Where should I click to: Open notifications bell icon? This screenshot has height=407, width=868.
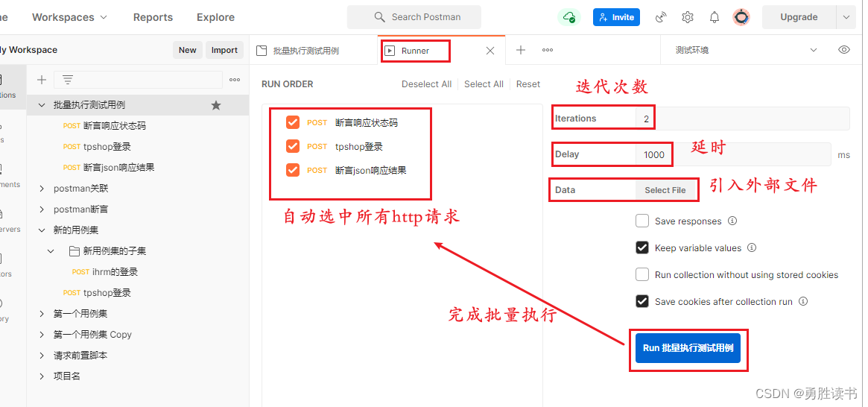(x=715, y=17)
